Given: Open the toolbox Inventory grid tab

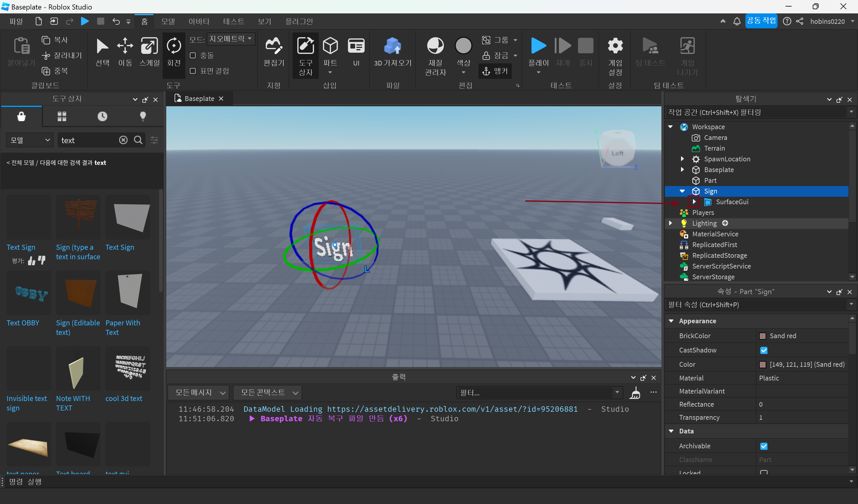Looking at the screenshot, I should pyautogui.click(x=62, y=116).
